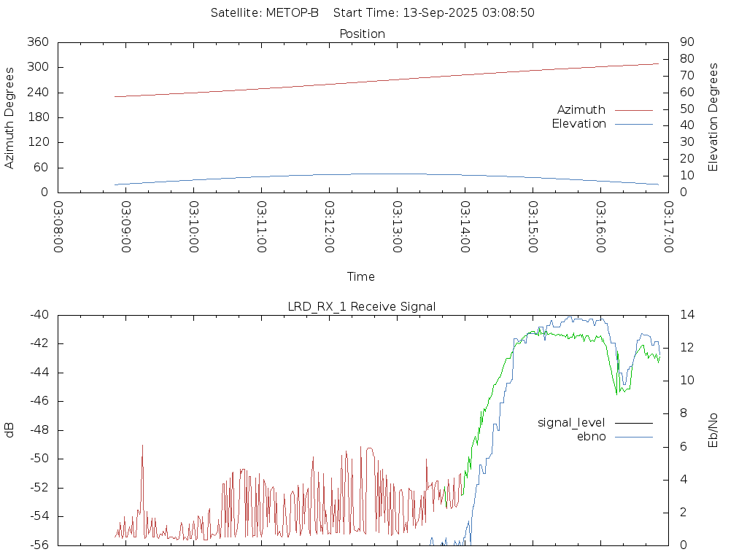Click the 14 Eb/No axis value

(687, 315)
